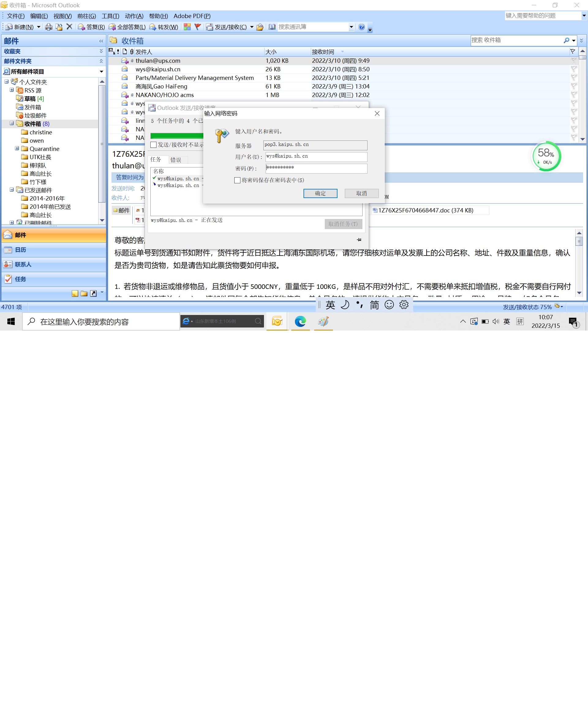Open the address book icon

pyautogui.click(x=272, y=27)
